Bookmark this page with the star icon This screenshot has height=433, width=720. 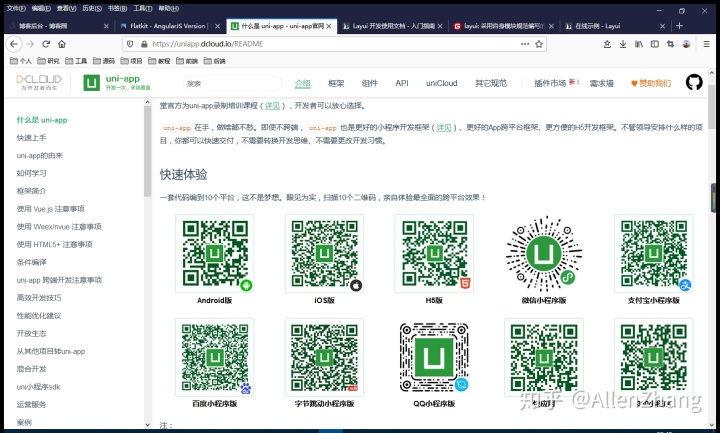[x=539, y=44]
